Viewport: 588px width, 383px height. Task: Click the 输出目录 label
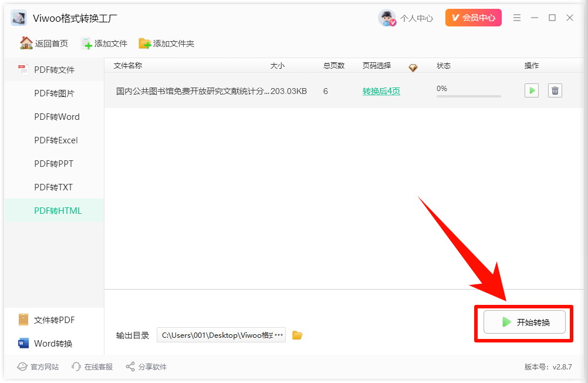(133, 335)
